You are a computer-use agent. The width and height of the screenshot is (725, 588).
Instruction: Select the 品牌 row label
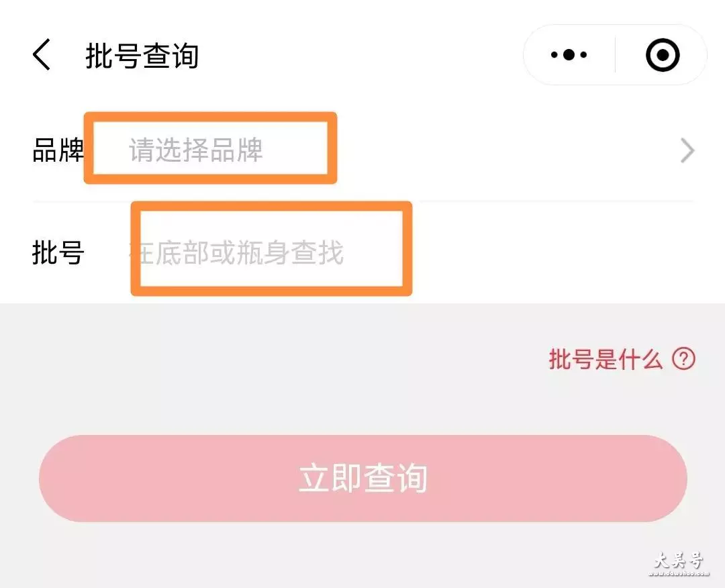coord(58,150)
